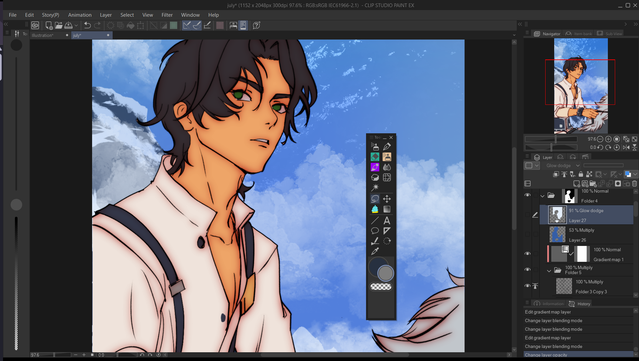Select the Lasso selection tool
639x361 pixels.
[x=375, y=199]
